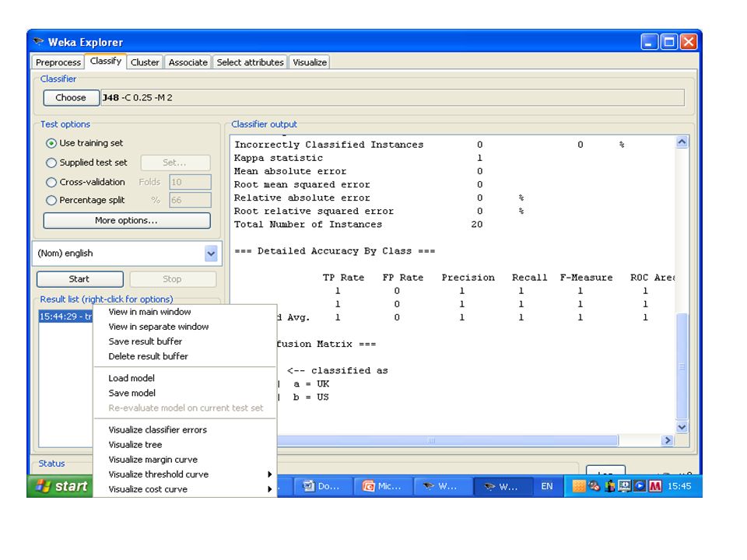Open the Windows start menu
Image resolution: width=747 pixels, height=560 pixels.
60,486
